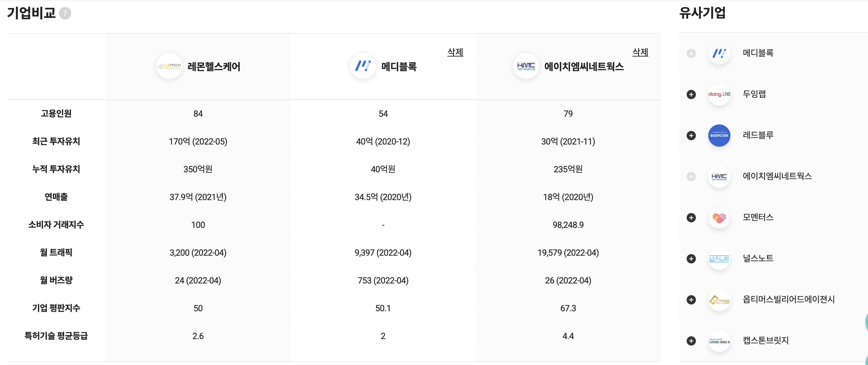
Task: Click the greyed plus icon for 메디블록
Action: (x=691, y=53)
